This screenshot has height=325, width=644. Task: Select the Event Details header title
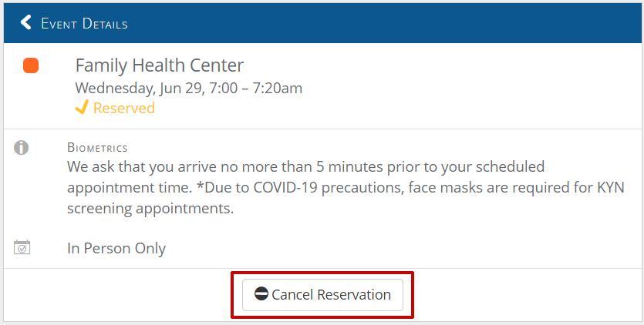[x=84, y=23]
